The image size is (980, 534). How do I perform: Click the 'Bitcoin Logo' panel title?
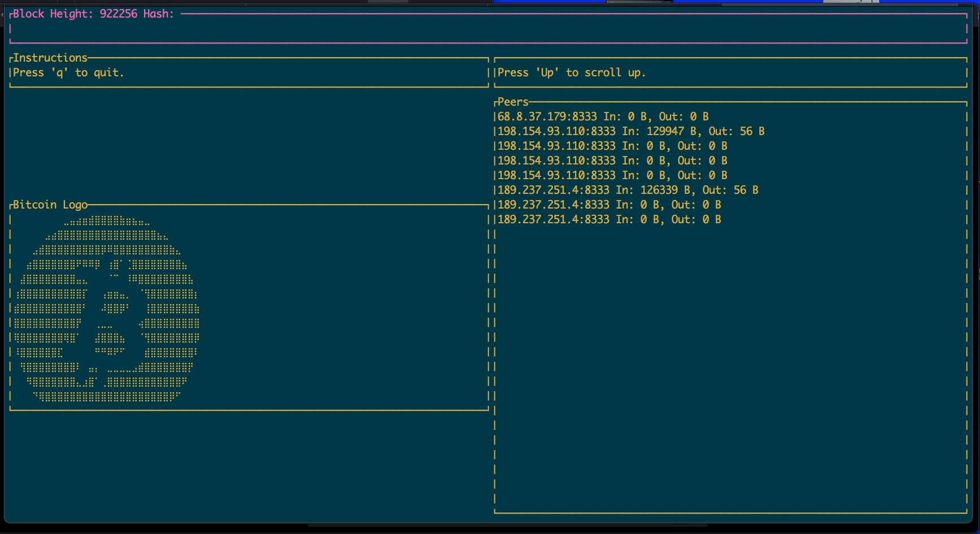pyautogui.click(x=50, y=205)
